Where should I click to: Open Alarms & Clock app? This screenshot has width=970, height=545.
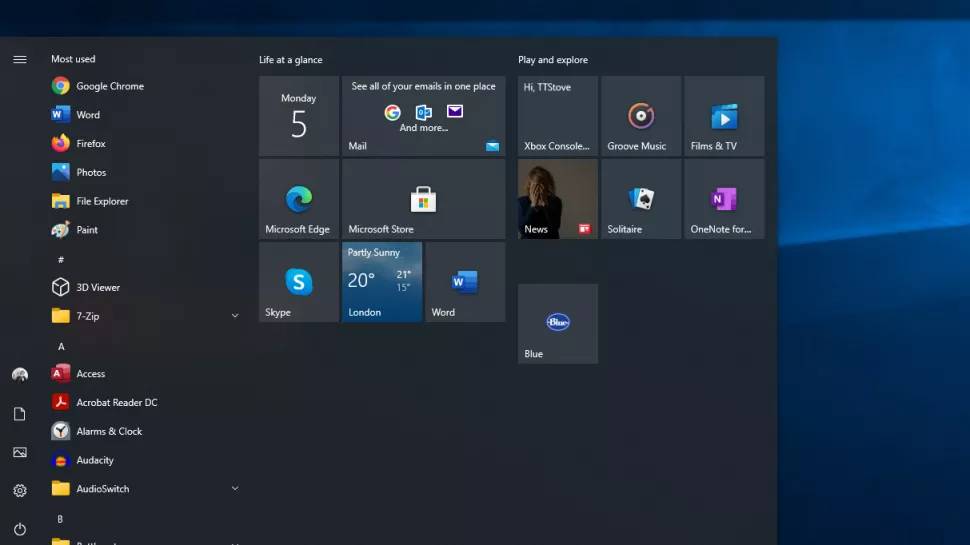coord(146,431)
